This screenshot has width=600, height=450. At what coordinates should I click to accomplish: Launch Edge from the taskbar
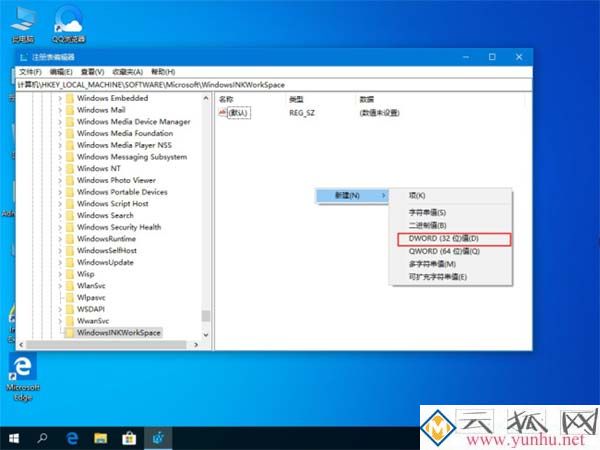(x=72, y=438)
